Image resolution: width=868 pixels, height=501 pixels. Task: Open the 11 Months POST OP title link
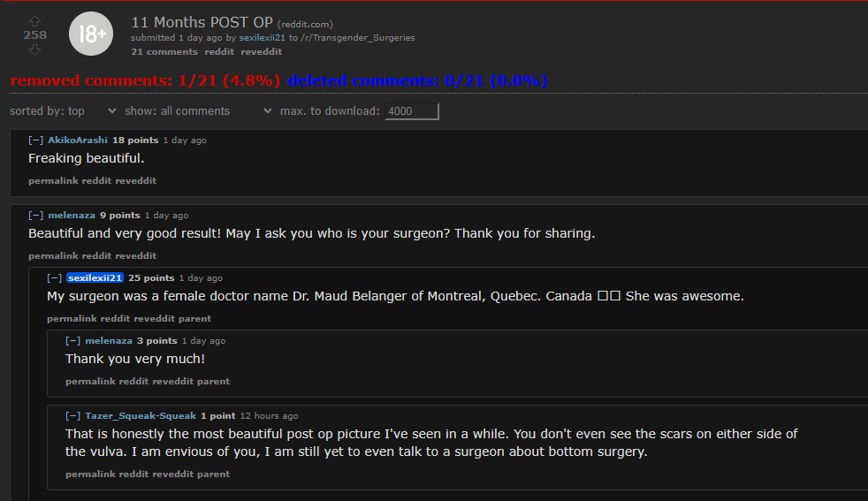pyautogui.click(x=202, y=22)
